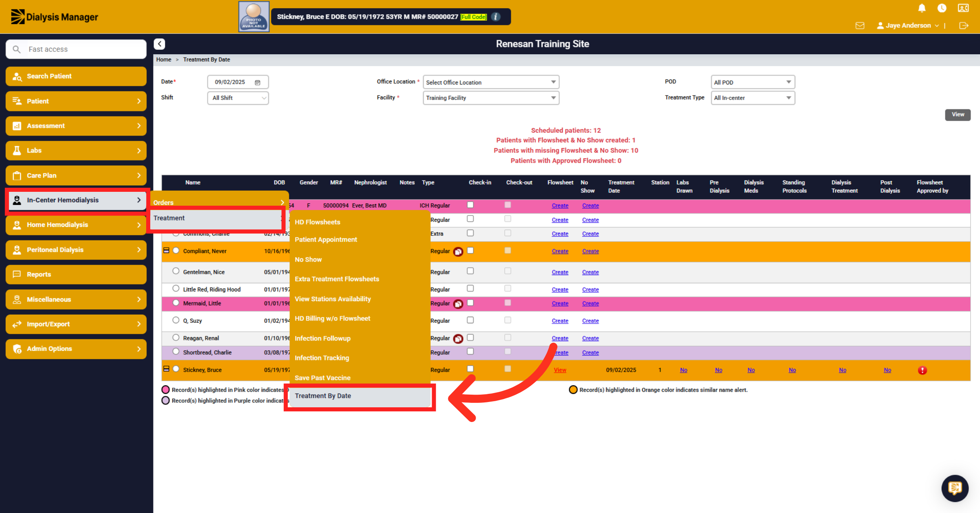The image size is (980, 513).
Task: Open the Shift dropdown
Action: 238,98
